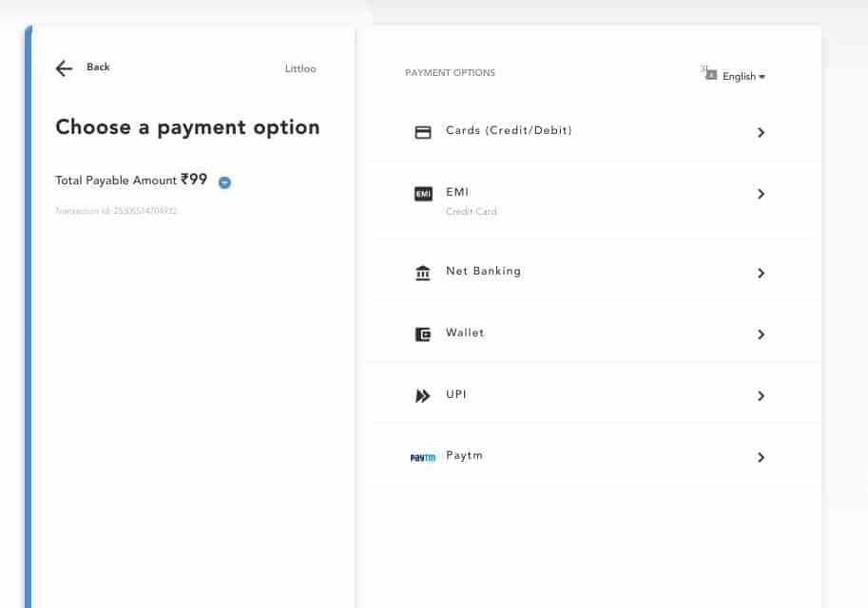Click the credit card icon
Screen dimensions: 868x608
(423, 132)
